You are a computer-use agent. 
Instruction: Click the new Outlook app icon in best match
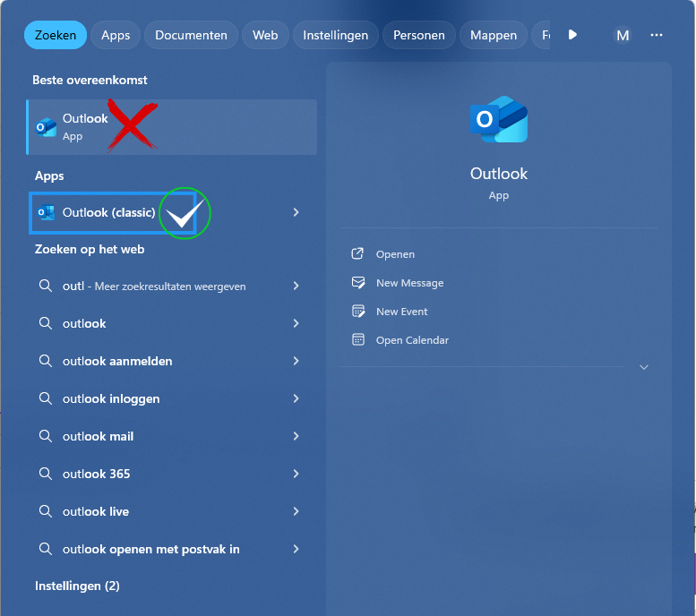click(x=46, y=127)
